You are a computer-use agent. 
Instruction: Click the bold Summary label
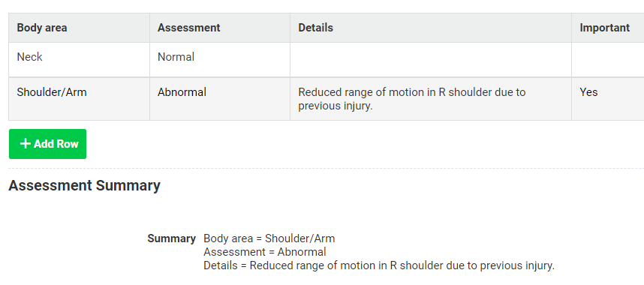coord(171,238)
